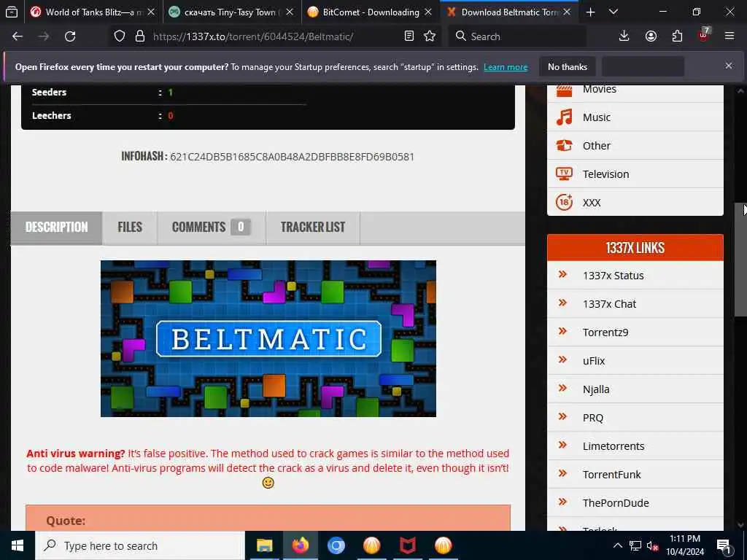
Task: Click the Beltmatic game banner image
Action: 268,338
